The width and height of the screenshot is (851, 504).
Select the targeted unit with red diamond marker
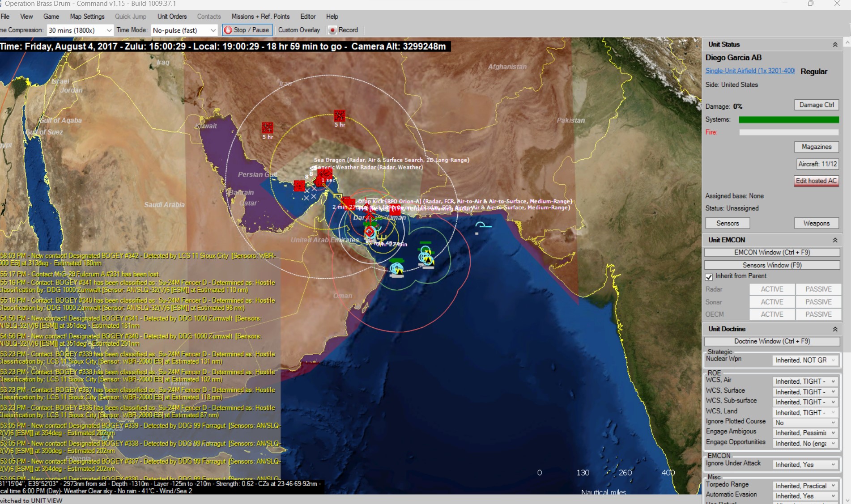(x=369, y=232)
